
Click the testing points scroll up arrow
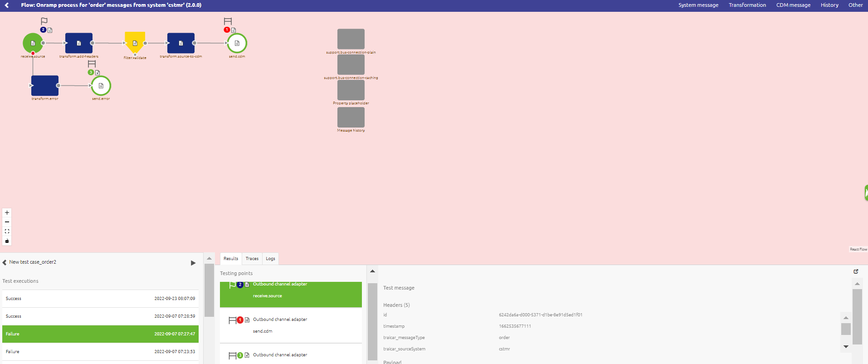[372, 271]
